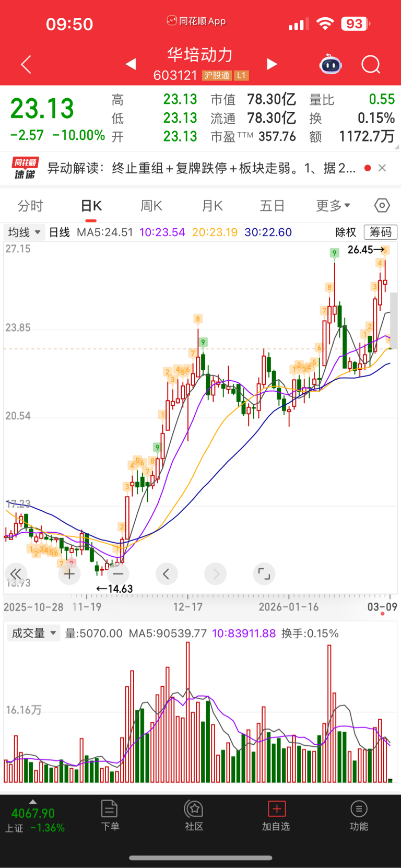Pan chart right with the chevron button

[216, 574]
